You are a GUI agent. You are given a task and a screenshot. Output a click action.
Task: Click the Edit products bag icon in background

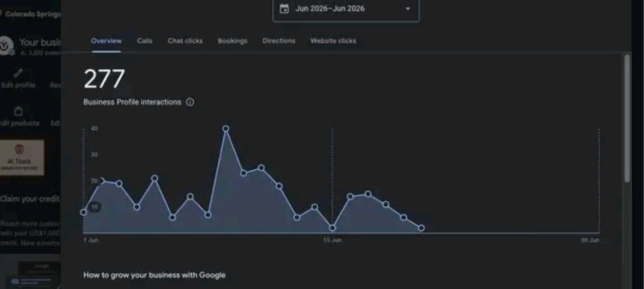pyautogui.click(x=18, y=111)
